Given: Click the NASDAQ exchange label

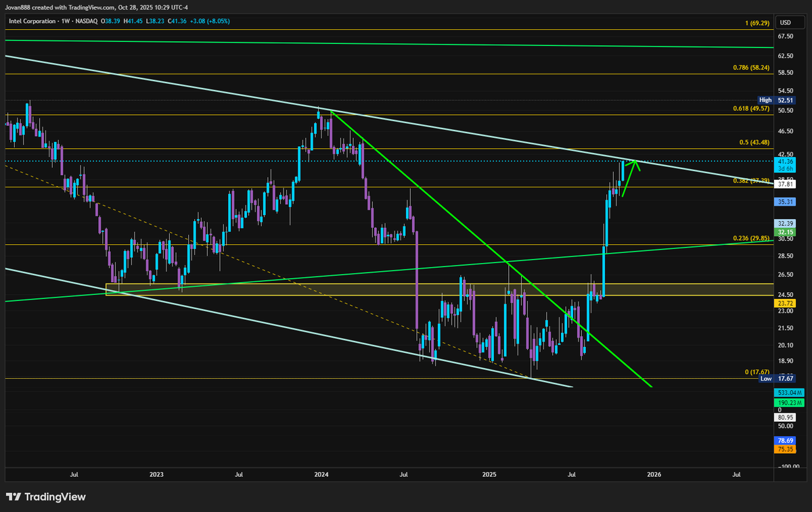Looking at the screenshot, I should click(85, 22).
